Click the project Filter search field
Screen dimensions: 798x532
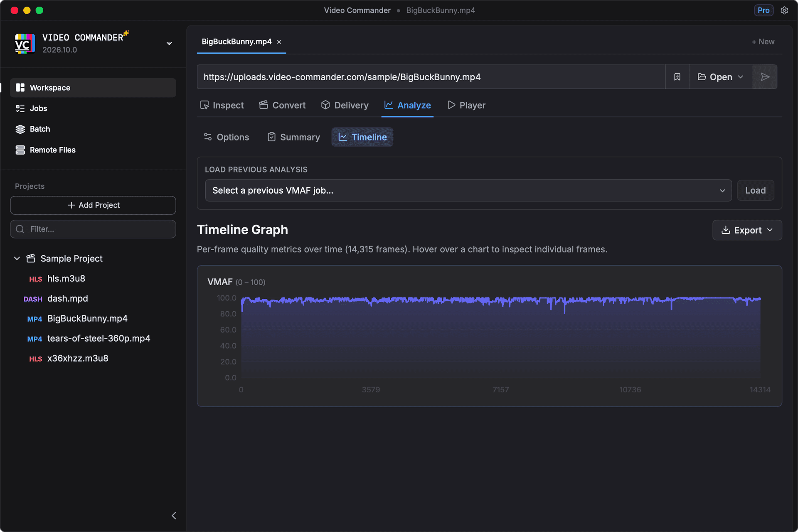93,229
